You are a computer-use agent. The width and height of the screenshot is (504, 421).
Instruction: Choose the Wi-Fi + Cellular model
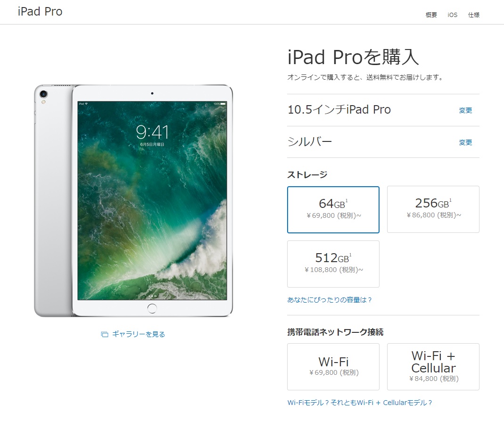point(433,367)
